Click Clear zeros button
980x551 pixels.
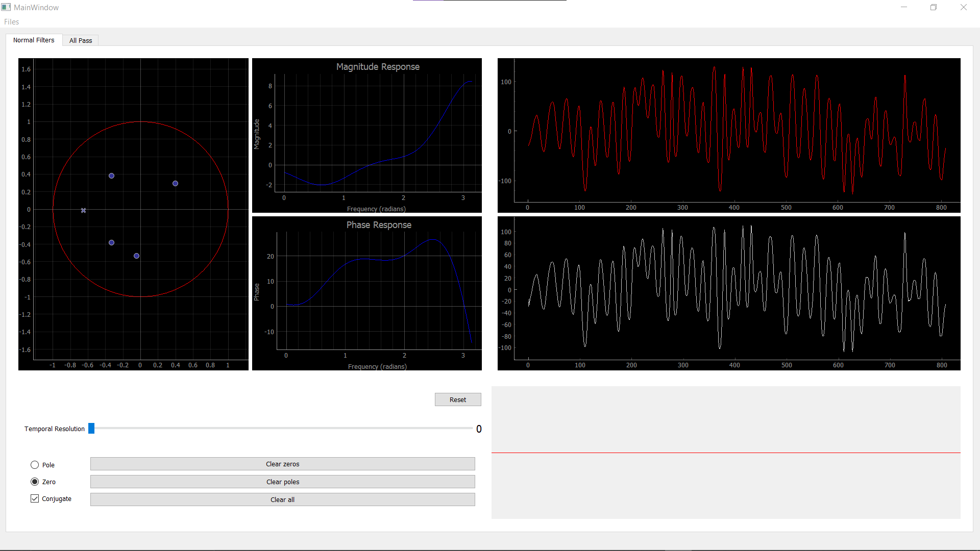[x=282, y=464]
